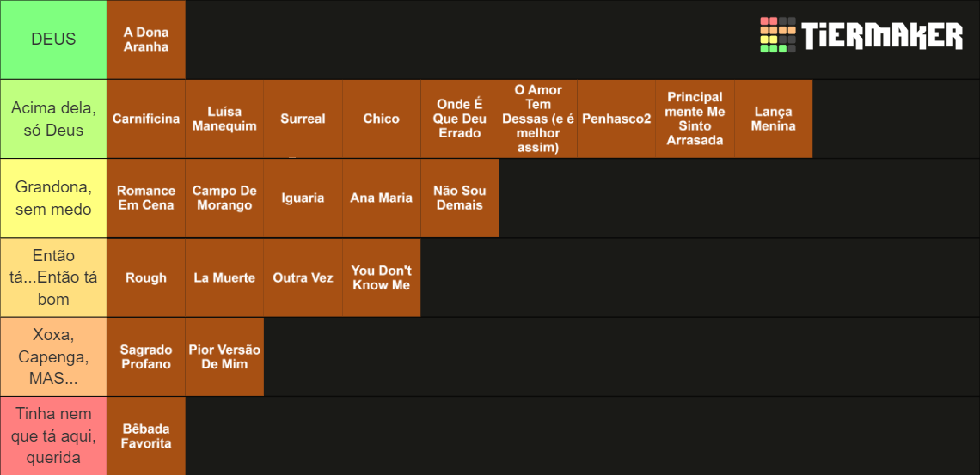Select the 'Sagrado Profano' tile
980x475 pixels.
(x=146, y=357)
